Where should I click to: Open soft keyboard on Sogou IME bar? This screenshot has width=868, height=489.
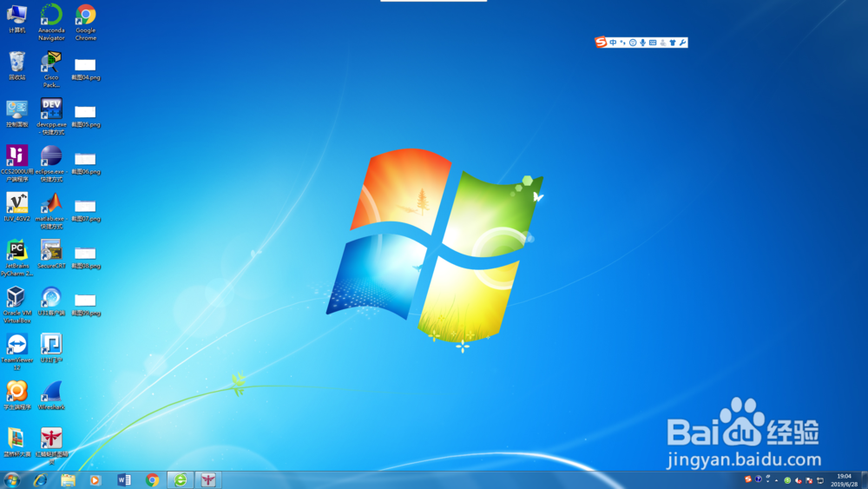pyautogui.click(x=653, y=43)
